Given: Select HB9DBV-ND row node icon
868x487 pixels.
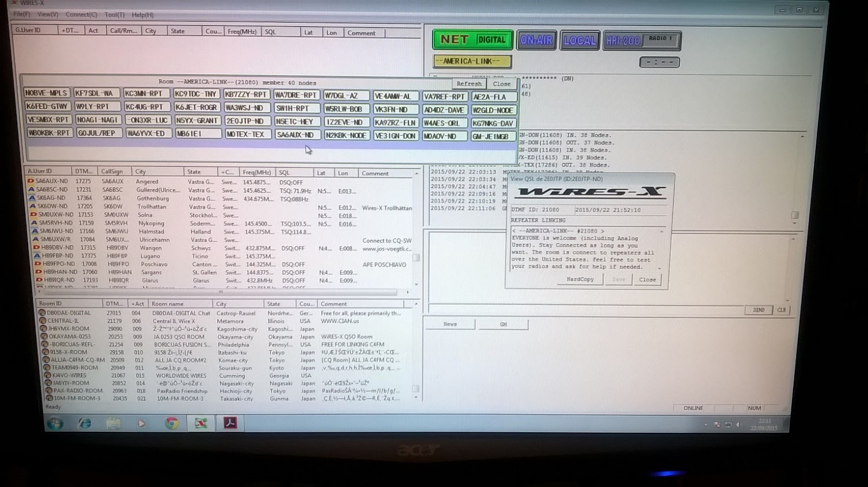Looking at the screenshot, I should [37, 247].
